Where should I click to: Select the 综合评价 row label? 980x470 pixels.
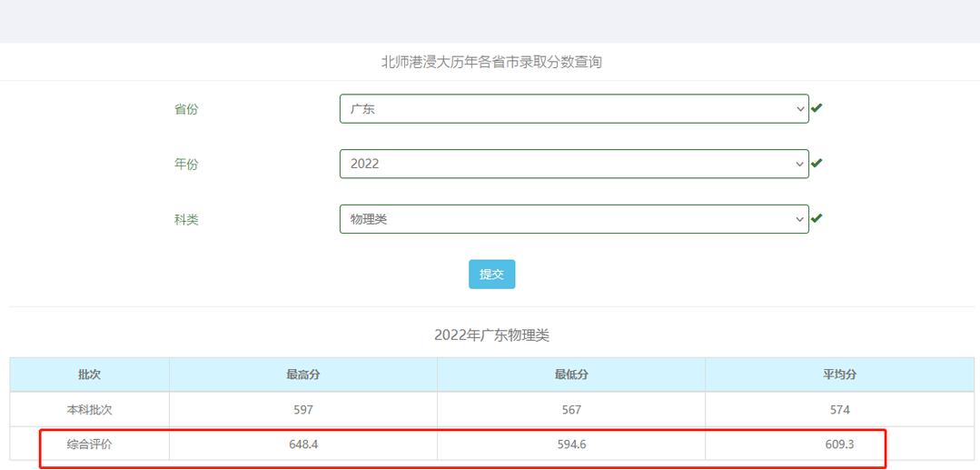(x=89, y=445)
